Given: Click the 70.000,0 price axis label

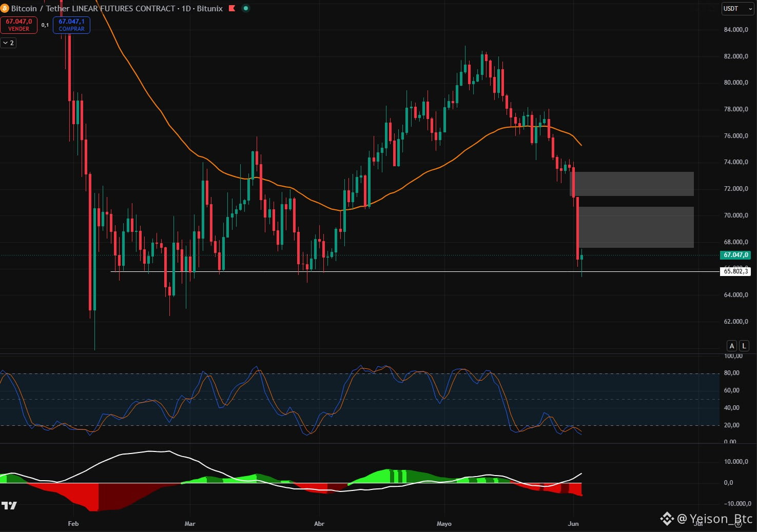Looking at the screenshot, I should tap(736, 215).
